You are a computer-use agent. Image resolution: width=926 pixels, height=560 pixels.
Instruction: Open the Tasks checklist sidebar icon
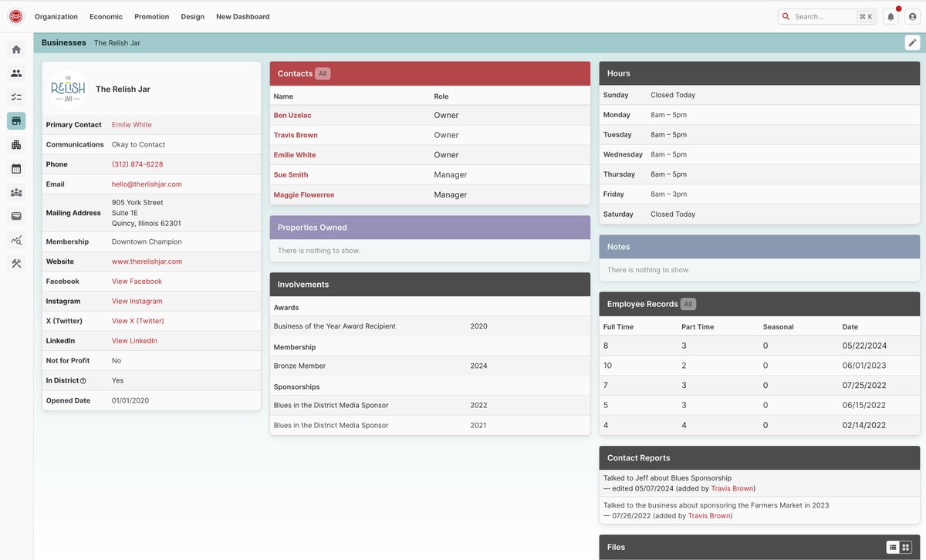click(16, 97)
